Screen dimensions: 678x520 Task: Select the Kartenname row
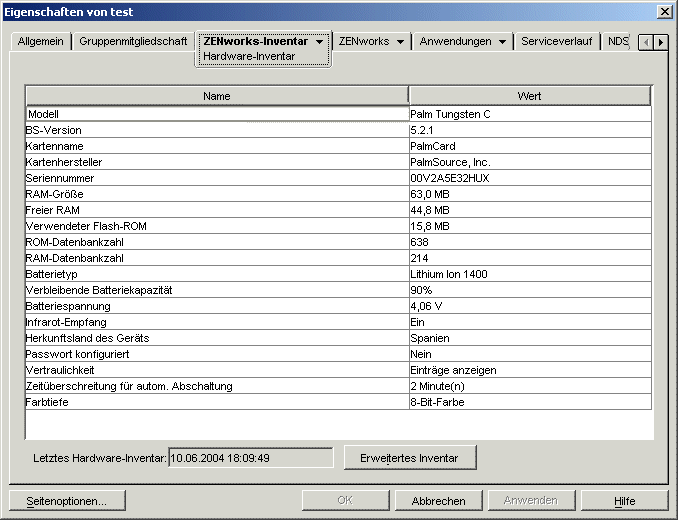(338, 146)
